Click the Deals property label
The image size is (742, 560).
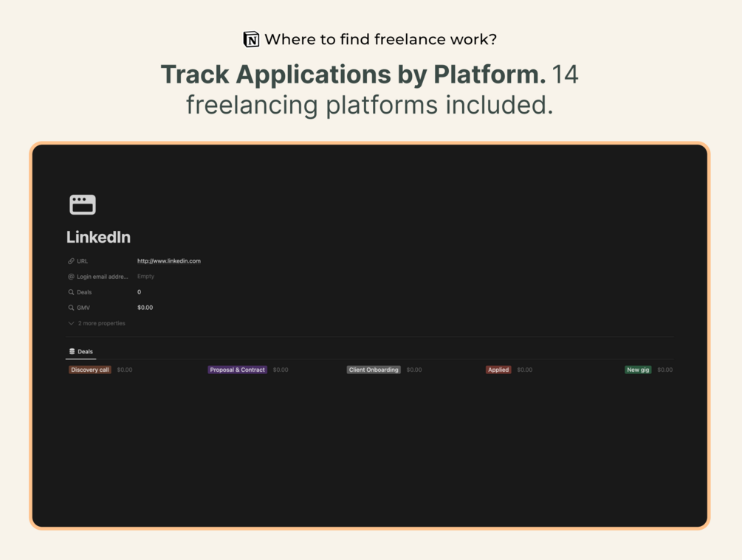(84, 292)
